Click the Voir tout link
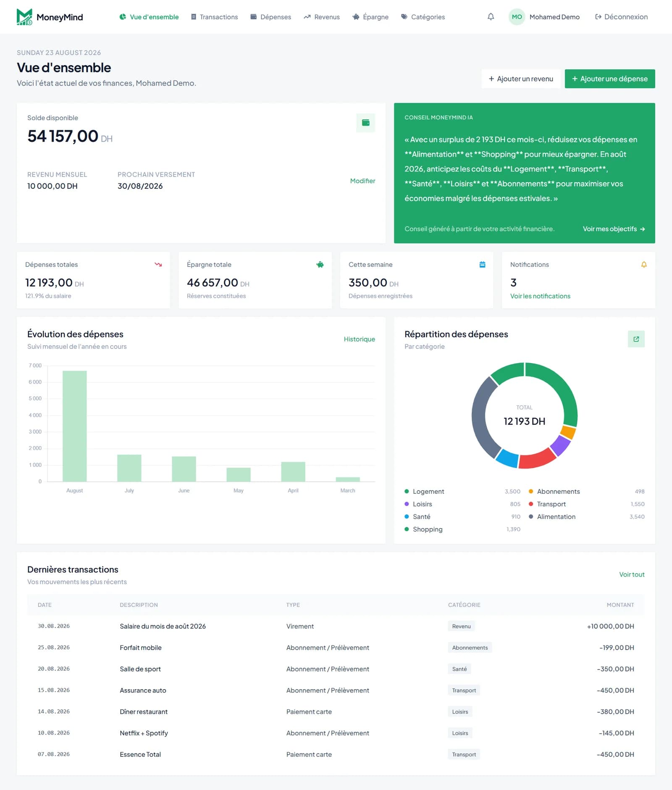Screen dimensions: 672x790 tap(632, 574)
